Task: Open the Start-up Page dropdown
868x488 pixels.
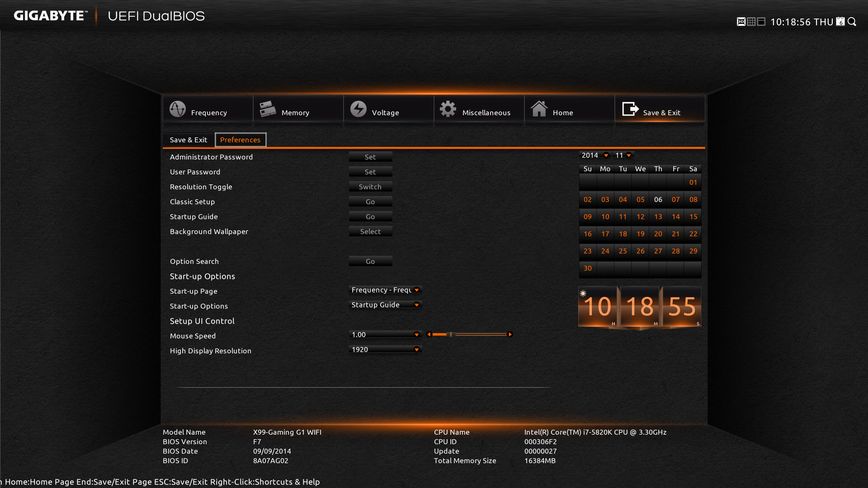Action: (x=386, y=290)
